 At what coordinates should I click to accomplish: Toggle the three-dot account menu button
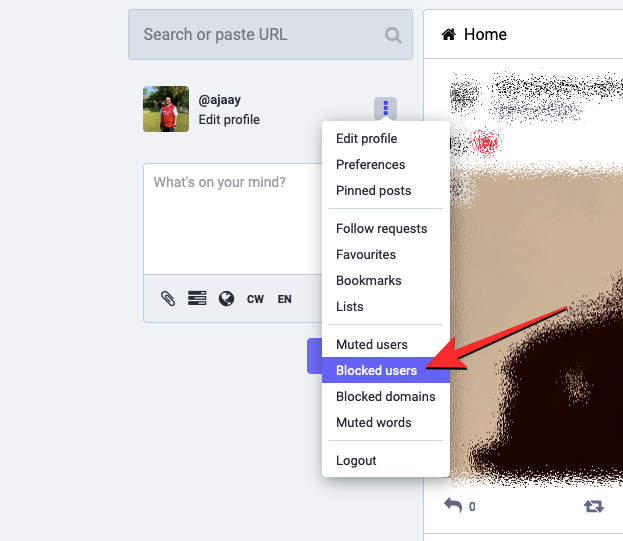(385, 108)
